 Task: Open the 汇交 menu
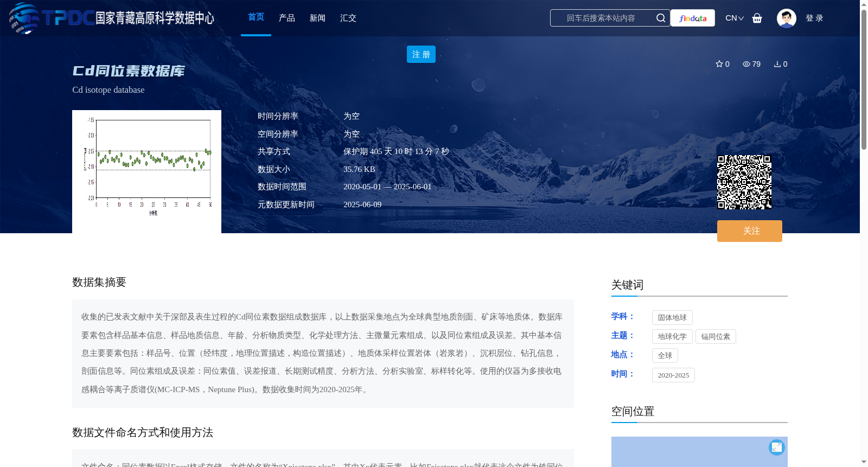(348, 18)
